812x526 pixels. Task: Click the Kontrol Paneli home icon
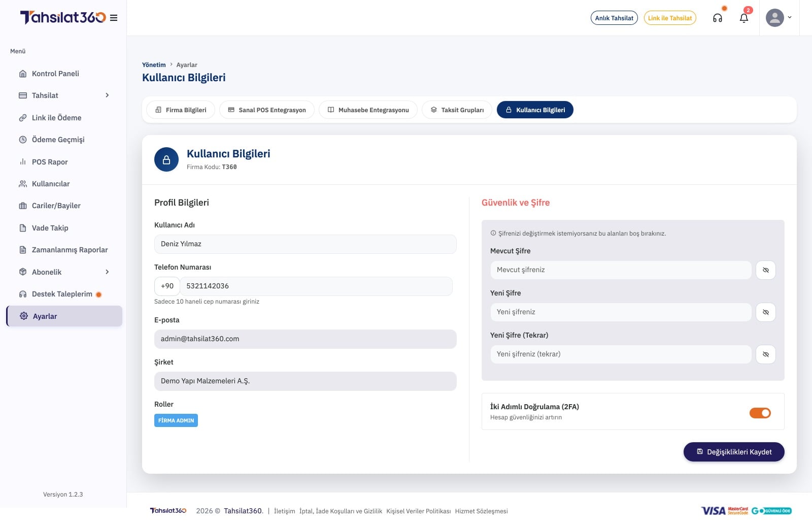tap(23, 74)
